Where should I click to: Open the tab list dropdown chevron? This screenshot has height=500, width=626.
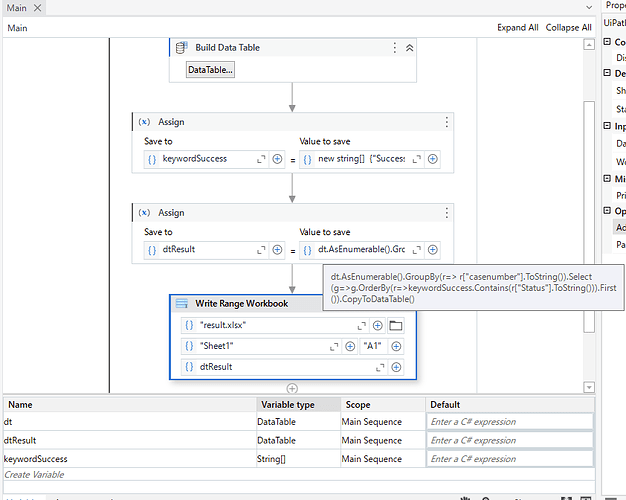pos(589,7)
